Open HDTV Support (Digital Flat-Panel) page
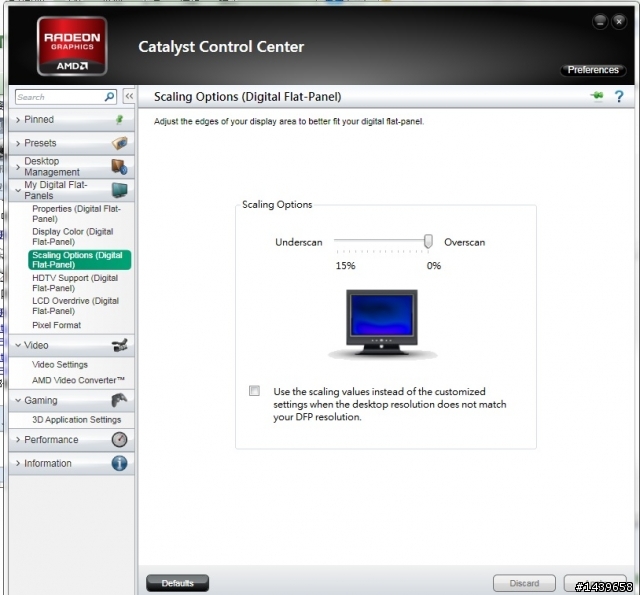Viewport: 640px width, 595px height. (x=75, y=283)
